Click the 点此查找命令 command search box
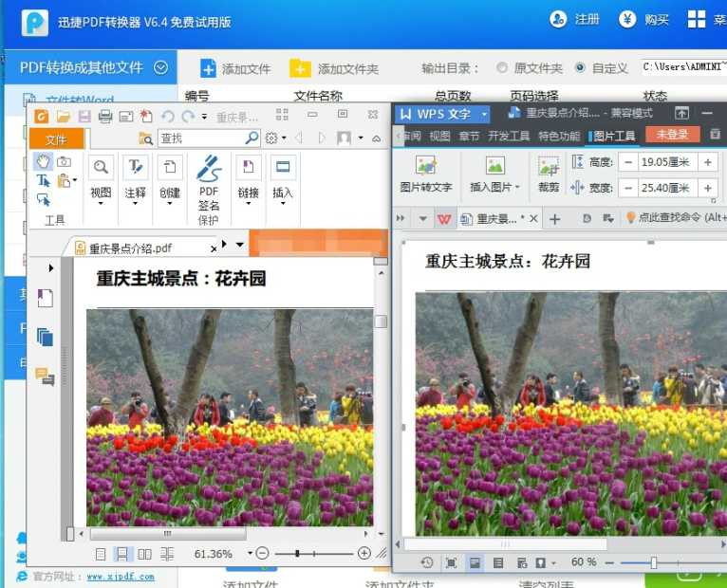The height and width of the screenshot is (588, 727). click(677, 217)
